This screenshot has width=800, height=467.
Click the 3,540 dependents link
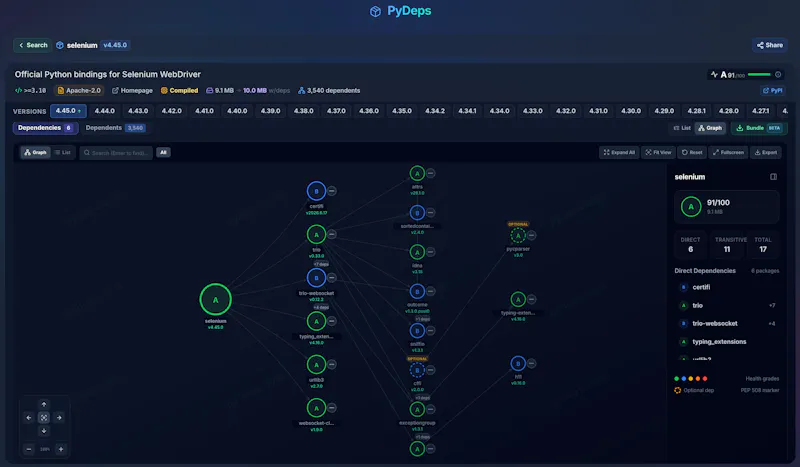[x=329, y=90]
